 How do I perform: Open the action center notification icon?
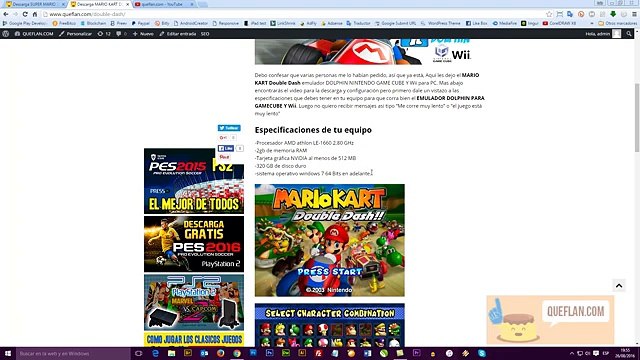(x=596, y=353)
